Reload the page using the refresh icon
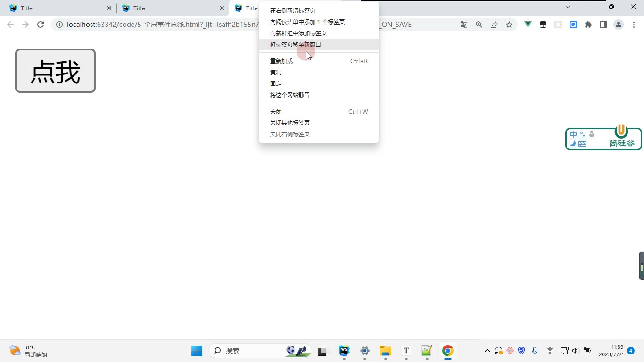The height and width of the screenshot is (362, 644). point(41,25)
